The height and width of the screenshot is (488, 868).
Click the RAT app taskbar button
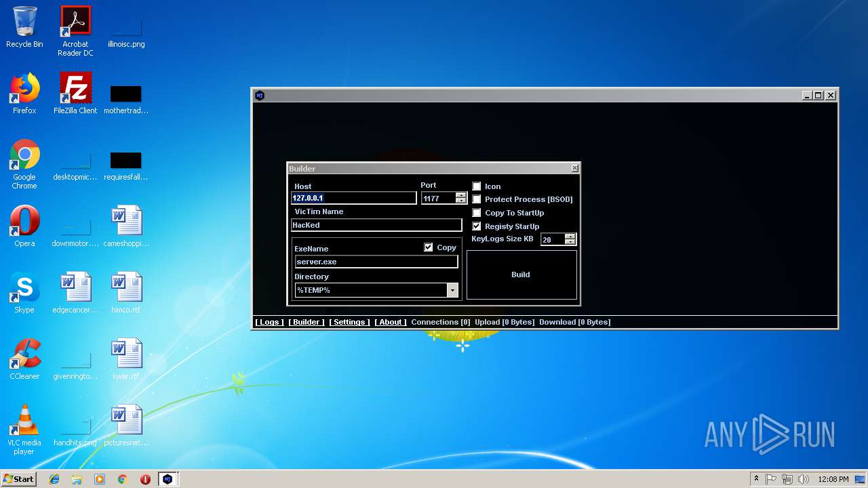click(167, 479)
